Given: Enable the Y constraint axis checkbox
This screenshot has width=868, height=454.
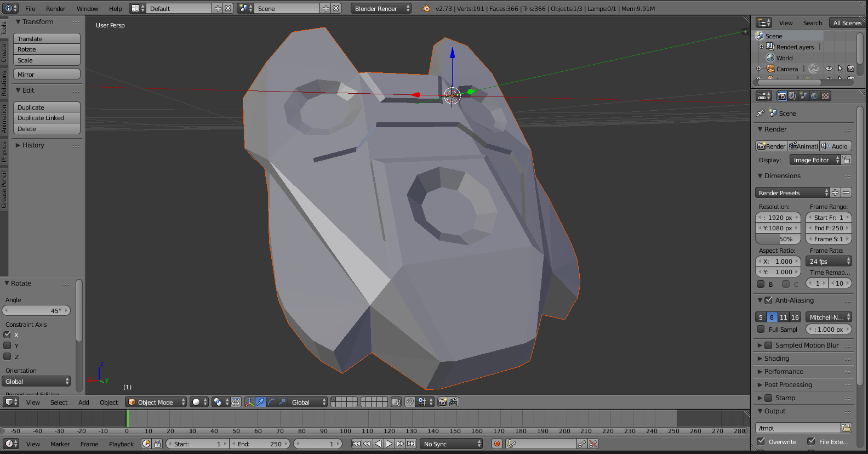Looking at the screenshot, I should click(x=8, y=345).
